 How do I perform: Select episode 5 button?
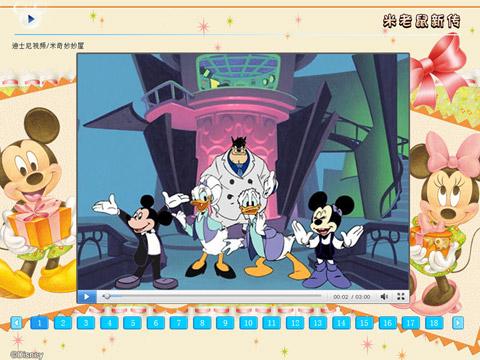[x=132, y=323]
